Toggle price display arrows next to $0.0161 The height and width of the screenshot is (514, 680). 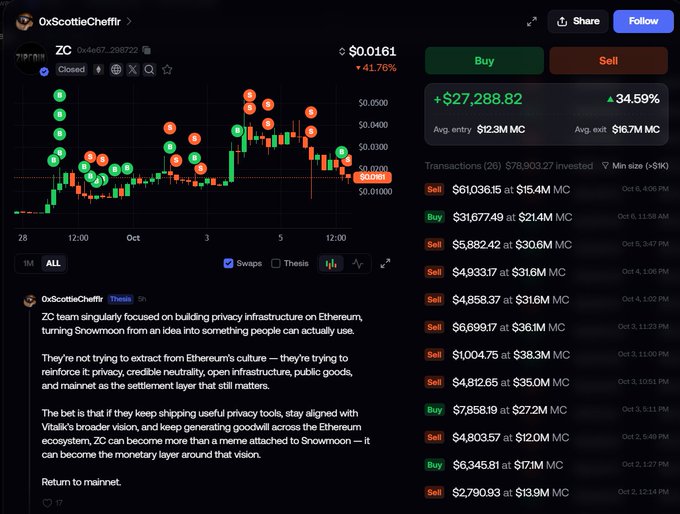click(342, 52)
